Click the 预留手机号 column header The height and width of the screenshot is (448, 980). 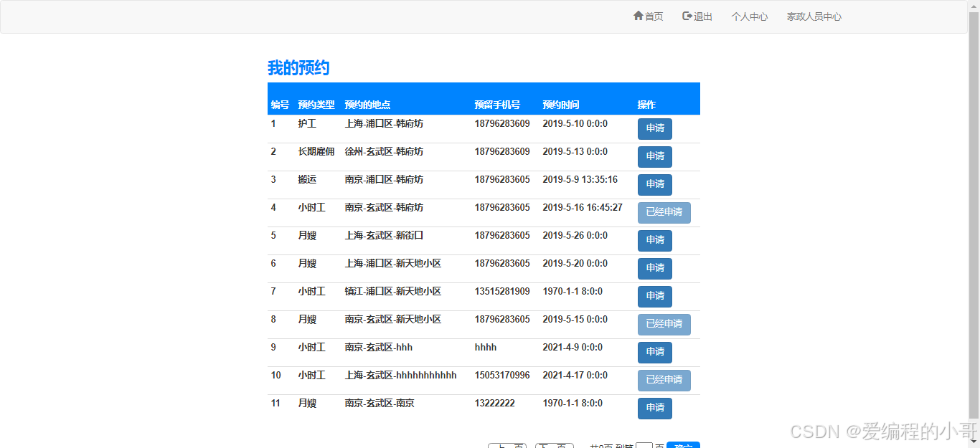click(x=497, y=105)
